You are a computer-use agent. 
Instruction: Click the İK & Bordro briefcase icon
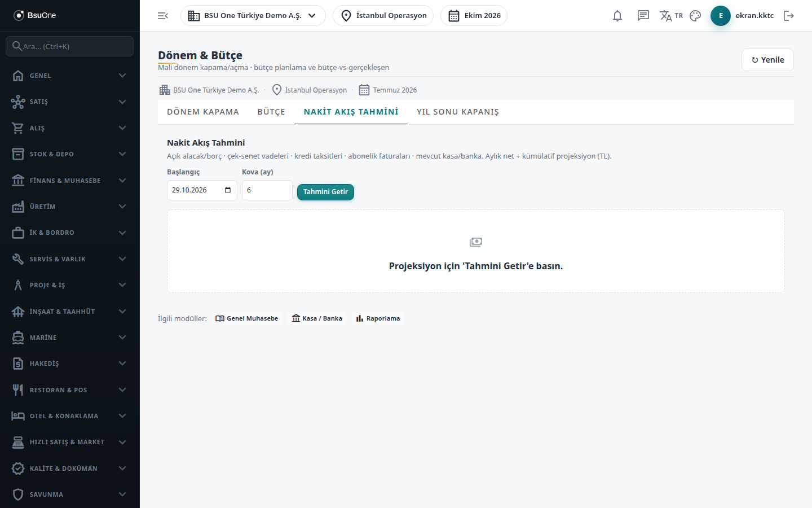[18, 233]
